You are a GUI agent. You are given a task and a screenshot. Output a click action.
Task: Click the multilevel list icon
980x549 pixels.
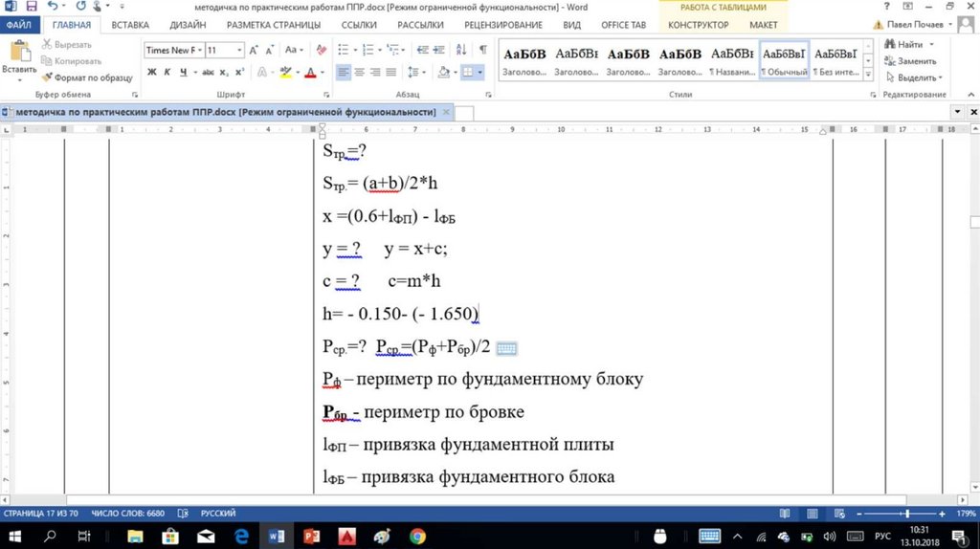394,50
